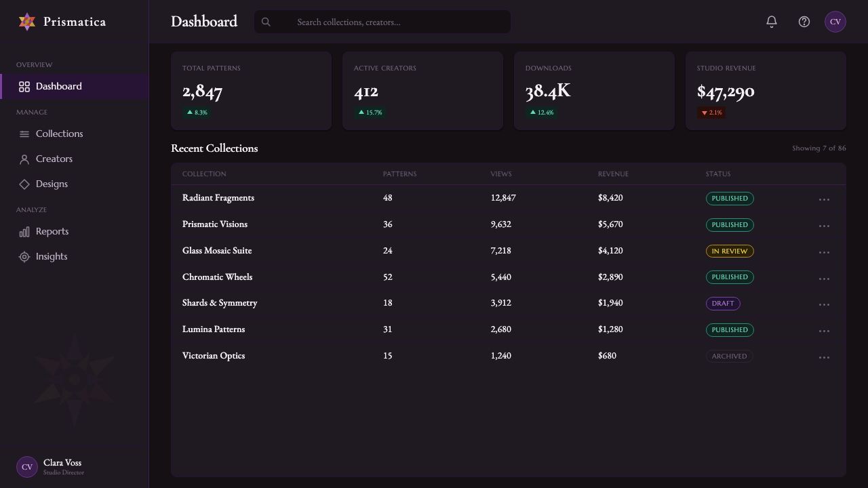Screen dimensions: 868x488
Task: Open row actions for Glass Mosaic Suite
Action: point(824,252)
